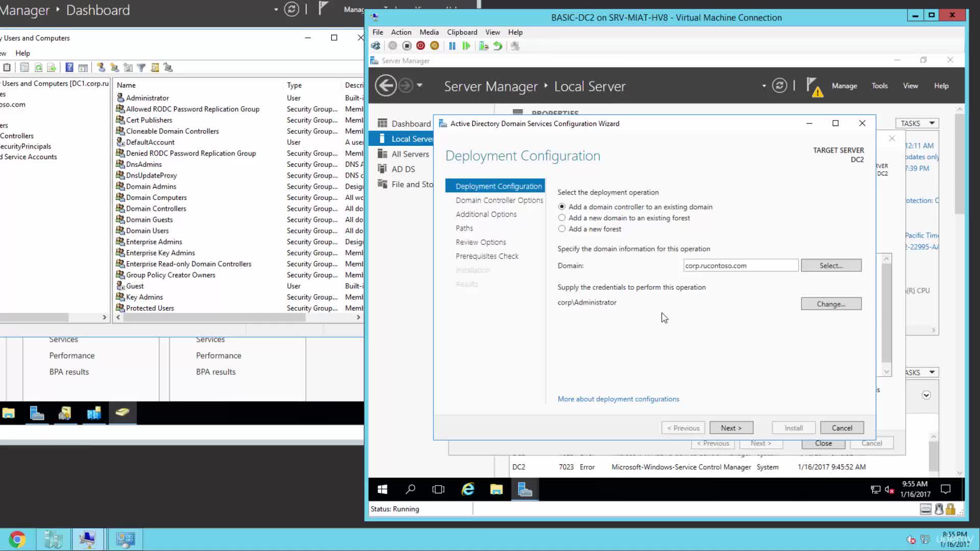
Task: Click the green Revert VM icon
Action: click(x=498, y=46)
